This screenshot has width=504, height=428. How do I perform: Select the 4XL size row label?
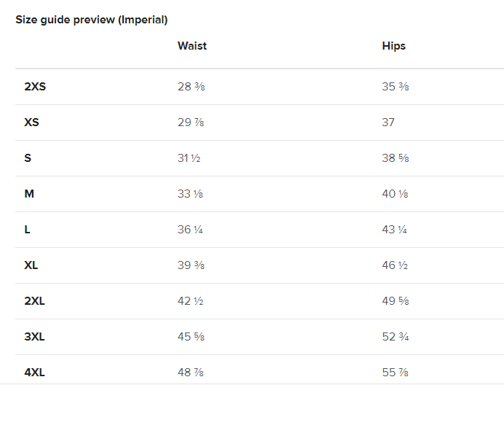pos(34,373)
